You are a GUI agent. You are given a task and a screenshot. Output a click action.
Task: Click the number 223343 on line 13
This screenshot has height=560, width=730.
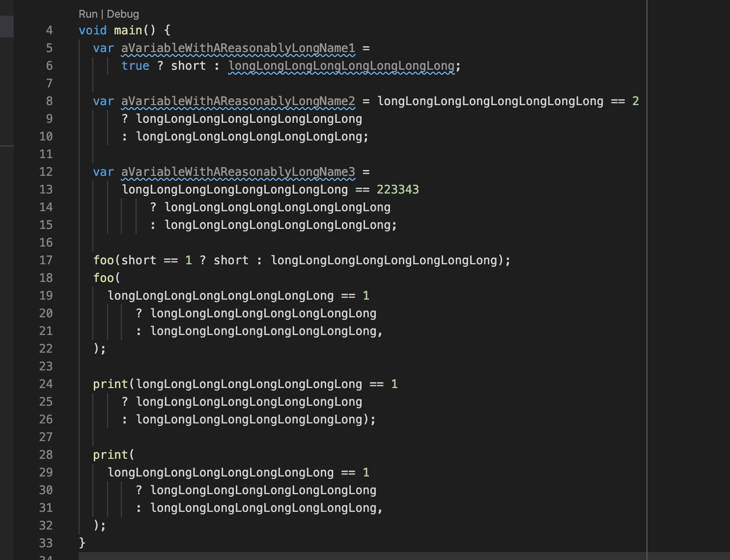(x=398, y=189)
